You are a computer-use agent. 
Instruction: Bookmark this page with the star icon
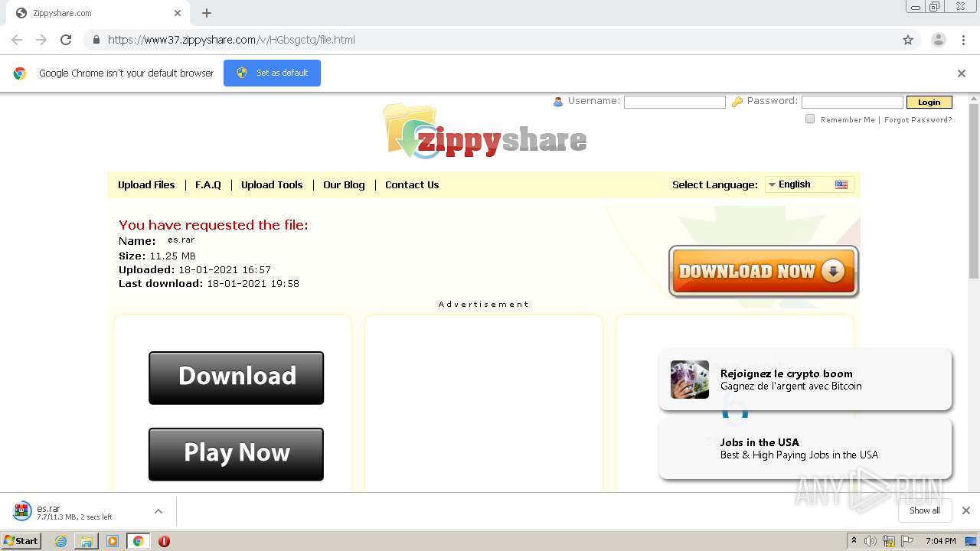pyautogui.click(x=908, y=40)
